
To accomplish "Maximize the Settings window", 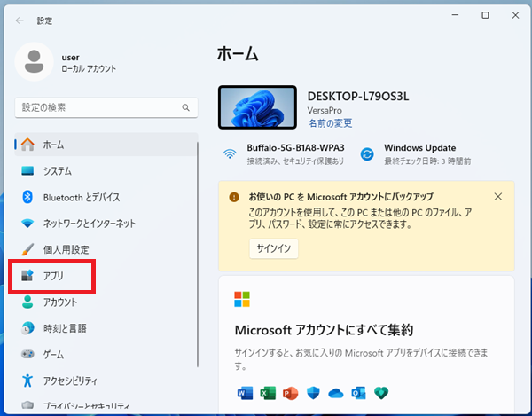I will (485, 15).
